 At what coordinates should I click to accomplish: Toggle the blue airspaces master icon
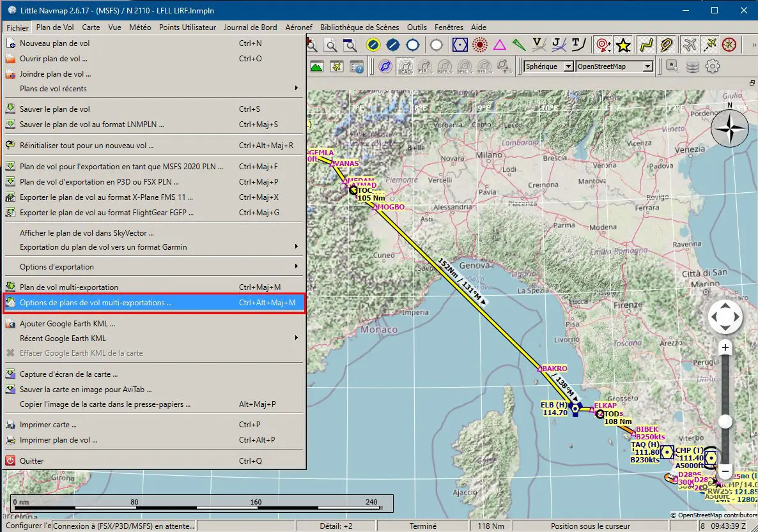pos(385,66)
